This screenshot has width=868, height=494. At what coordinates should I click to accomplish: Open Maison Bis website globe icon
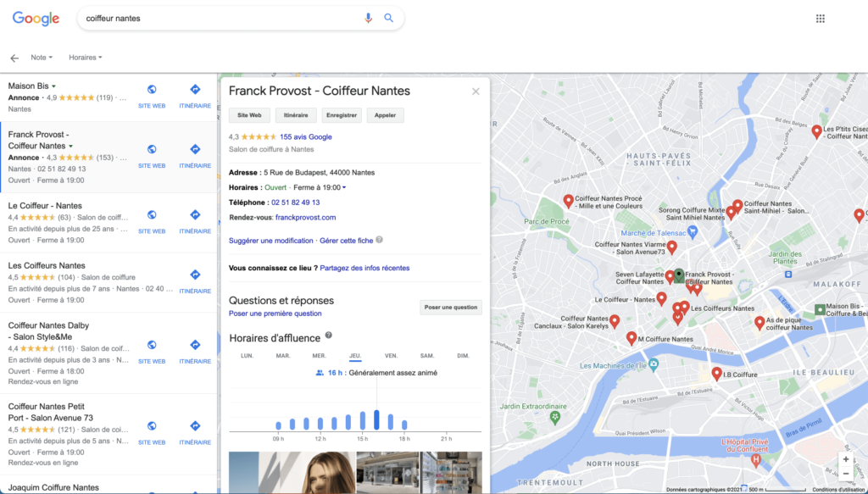coord(152,90)
